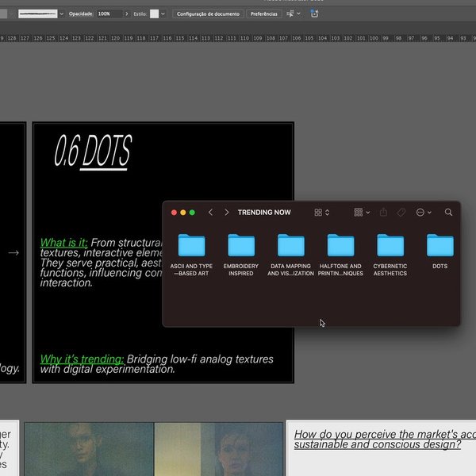Open the DATA MAPPING folder
Image resolution: width=476 pixels, height=476 pixels.
(x=290, y=245)
